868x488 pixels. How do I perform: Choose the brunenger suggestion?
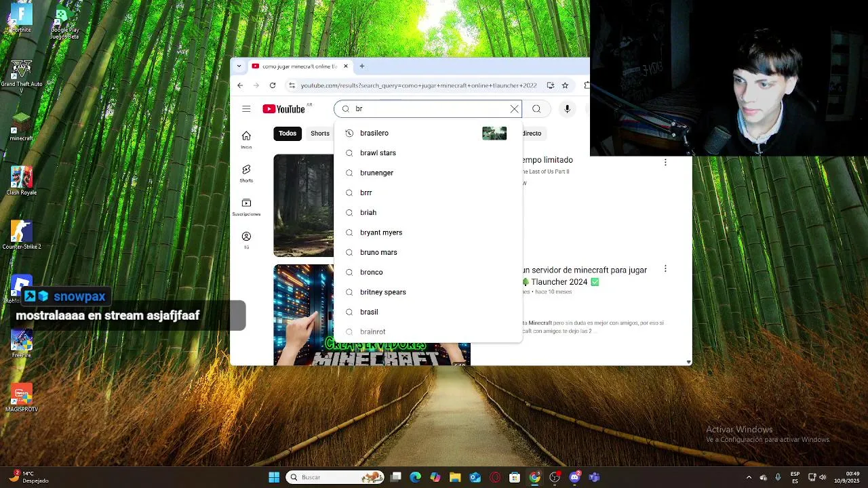428,173
